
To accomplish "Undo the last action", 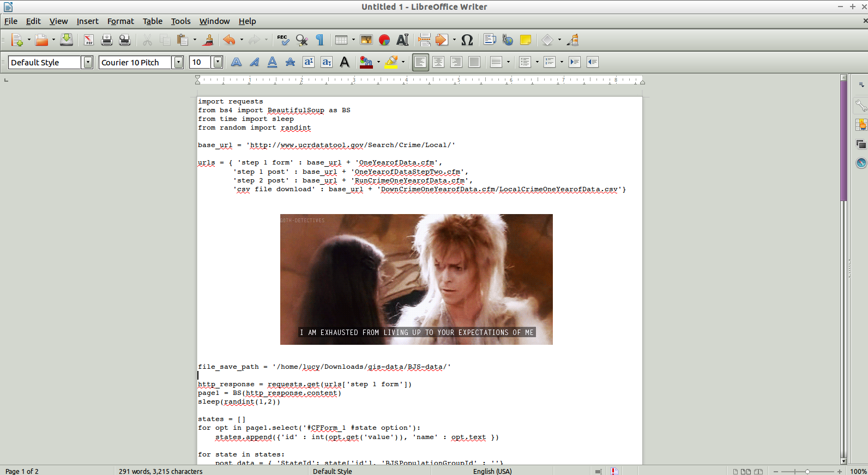I will pyautogui.click(x=230, y=40).
